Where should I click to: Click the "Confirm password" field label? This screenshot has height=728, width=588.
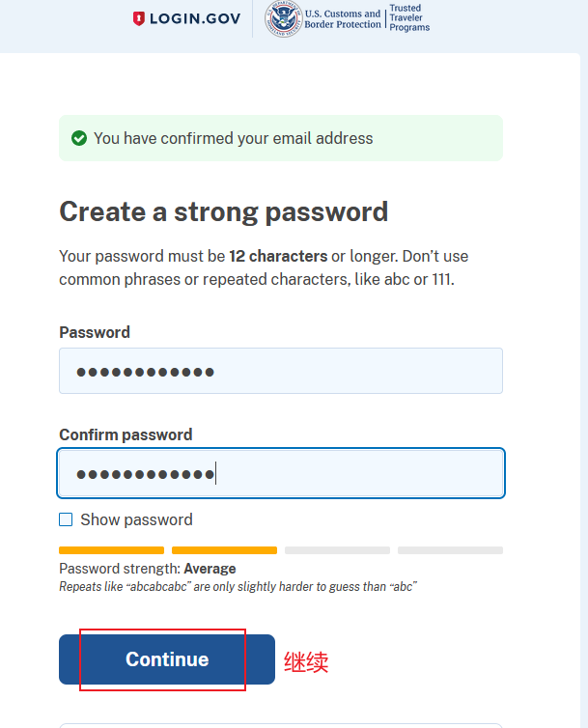point(126,434)
